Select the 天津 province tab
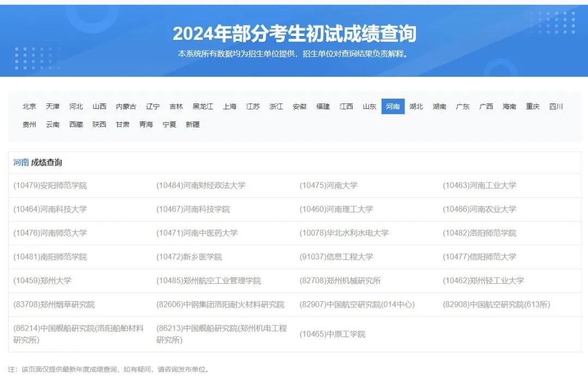This screenshot has height=378, width=588. [x=52, y=107]
